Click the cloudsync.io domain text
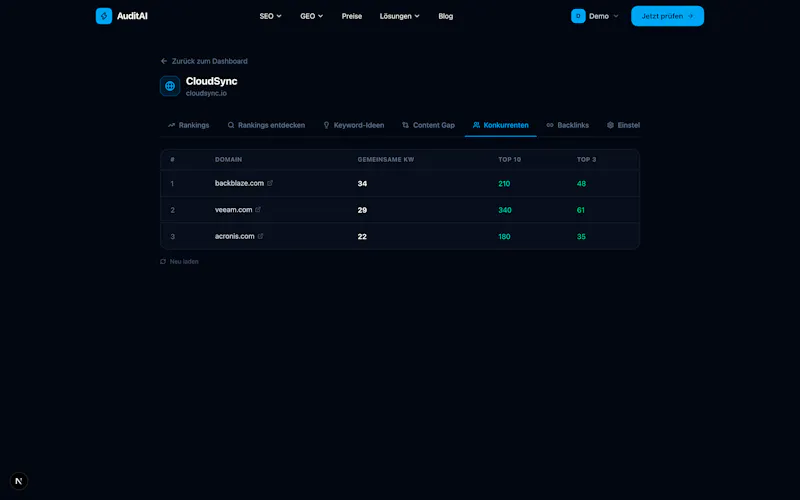800x500 pixels. [206, 93]
